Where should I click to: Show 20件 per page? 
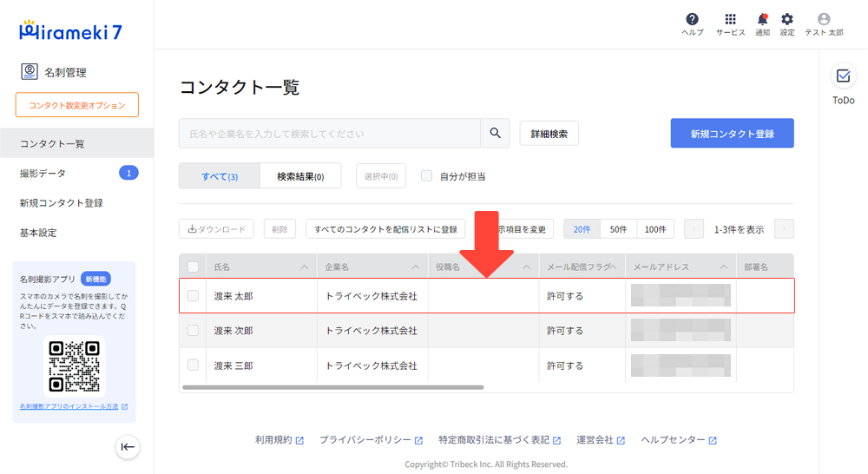coord(582,228)
